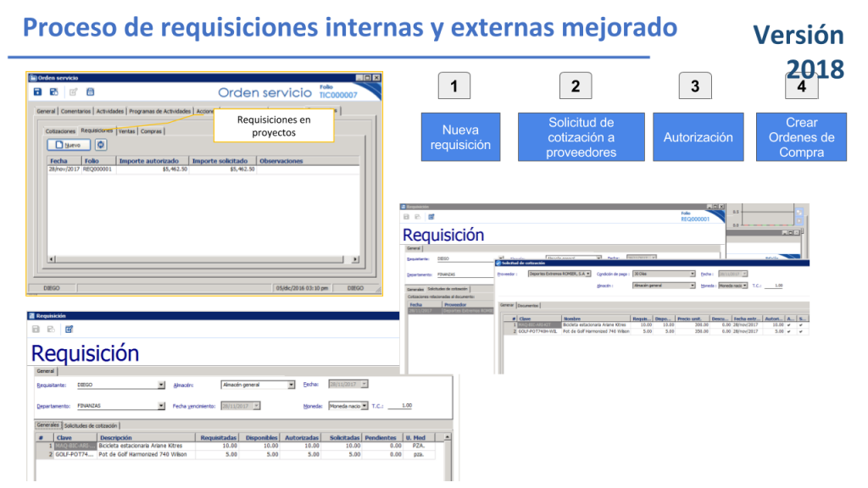Select the Programas de Actividades tab
Image resolution: width=868 pixels, height=488 pixels.
click(x=160, y=111)
